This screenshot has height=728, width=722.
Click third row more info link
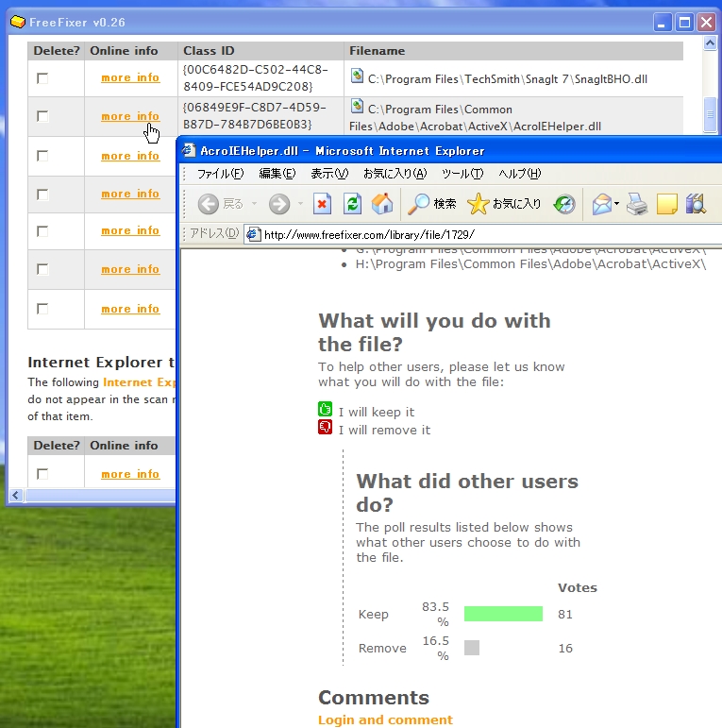coord(130,156)
